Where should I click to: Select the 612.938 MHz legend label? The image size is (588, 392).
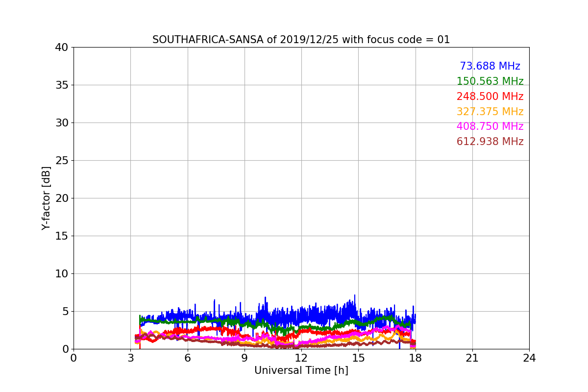click(490, 142)
